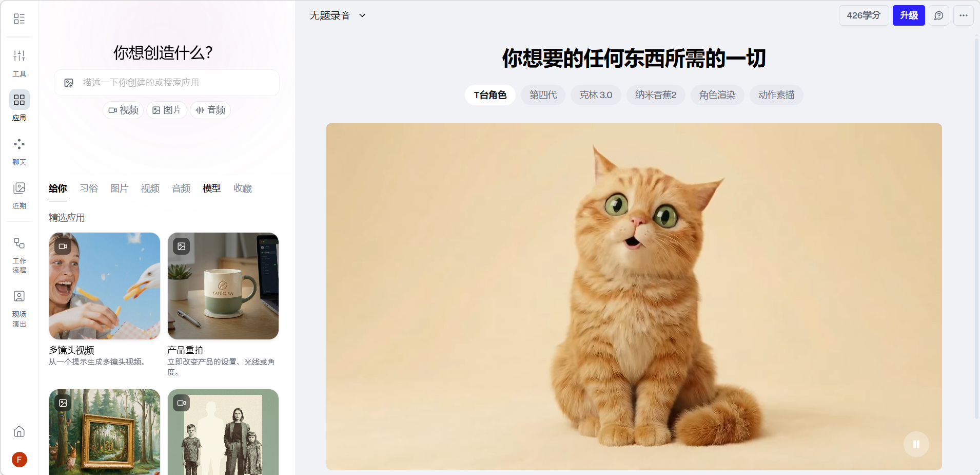Open the three-dot more options menu
This screenshot has height=475, width=980.
(x=963, y=15)
